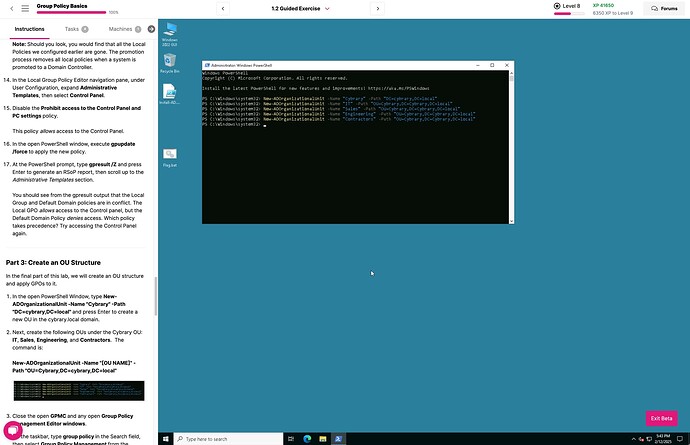Image resolution: width=690 pixels, height=445 pixels.
Task: Open the Flag.bat desktop file
Action: [x=169, y=155]
